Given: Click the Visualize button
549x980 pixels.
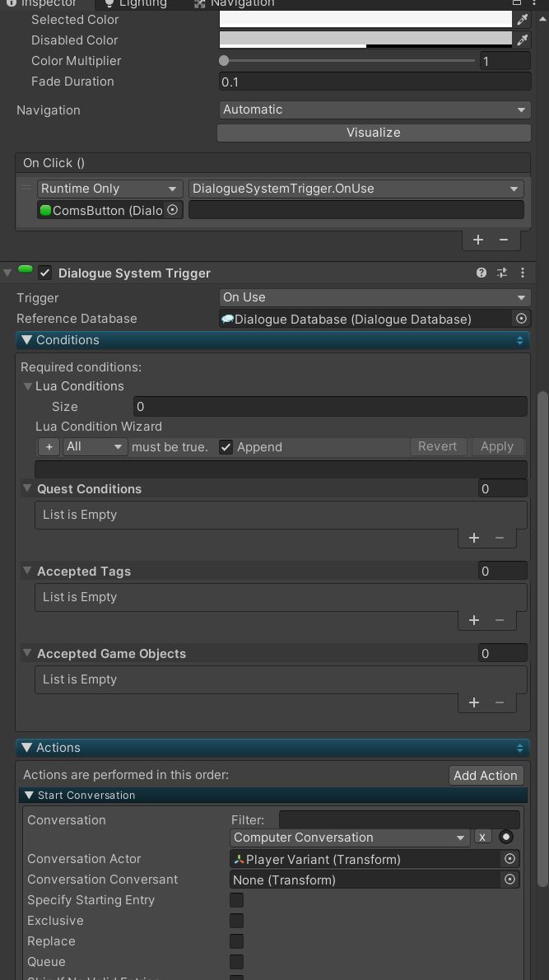Looking at the screenshot, I should pyautogui.click(x=375, y=133).
